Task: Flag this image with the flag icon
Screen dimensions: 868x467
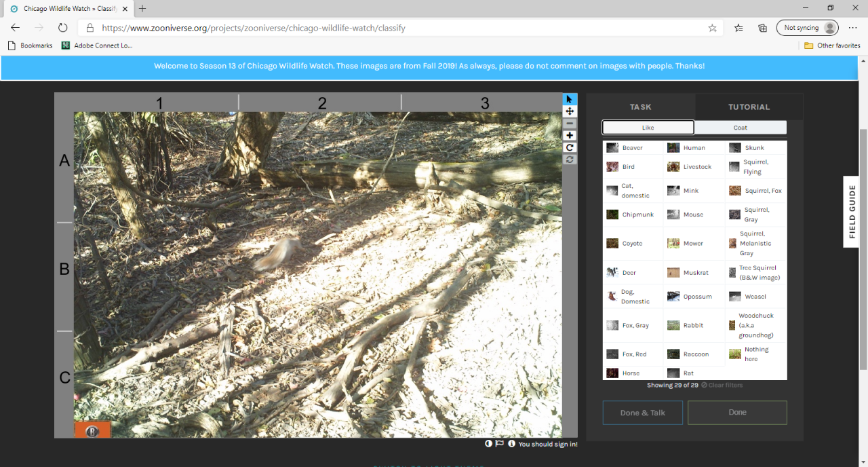Action: [x=500, y=444]
